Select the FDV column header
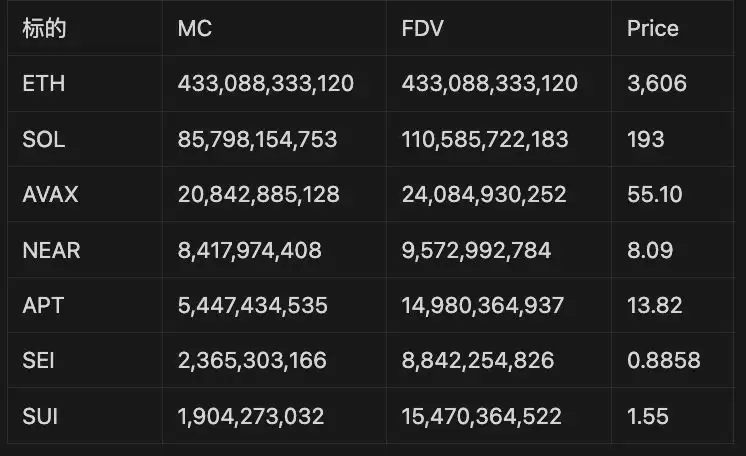The width and height of the screenshot is (746, 456). pos(422,29)
